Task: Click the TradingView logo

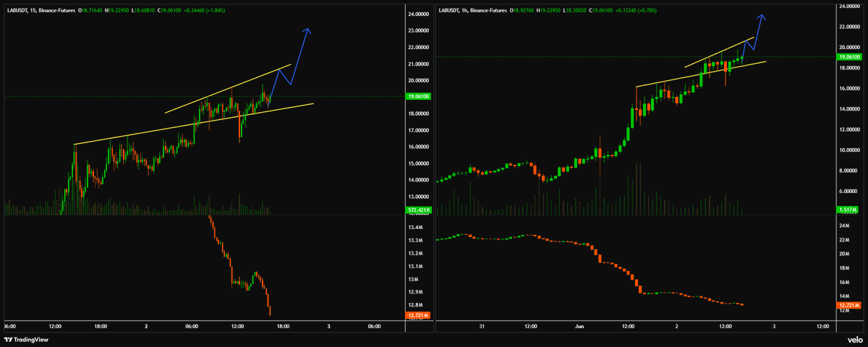Action: (27, 340)
